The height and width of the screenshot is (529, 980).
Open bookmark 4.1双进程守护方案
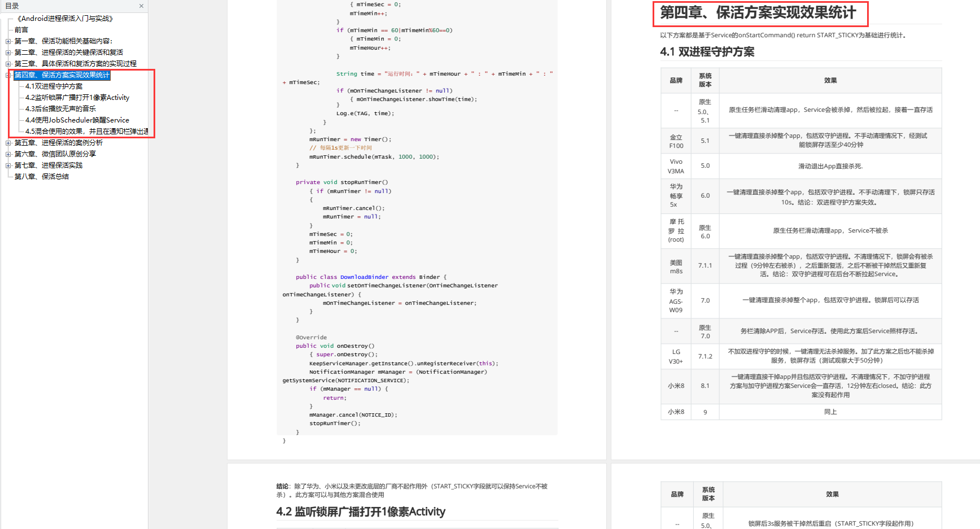54,86
